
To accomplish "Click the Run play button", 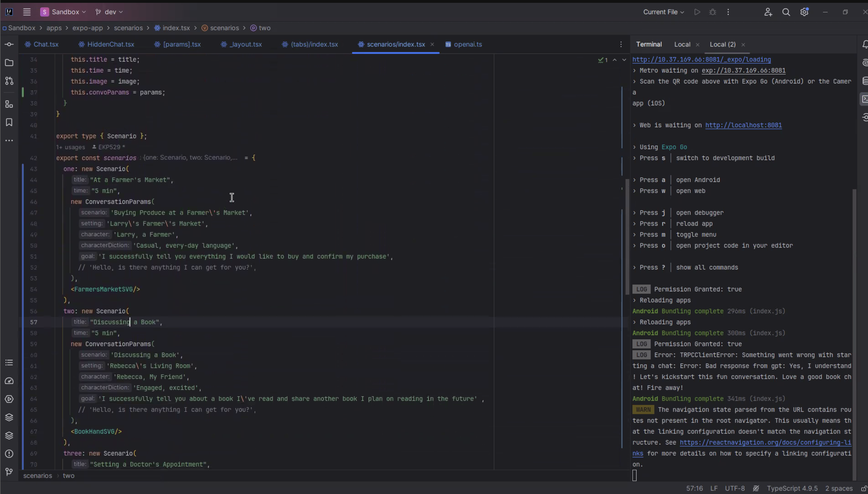I will (697, 12).
